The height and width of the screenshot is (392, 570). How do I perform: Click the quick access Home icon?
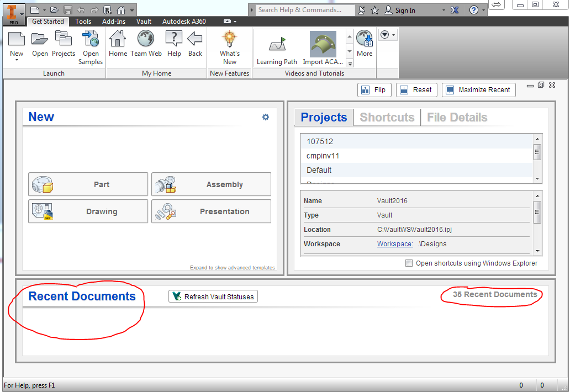tap(121, 10)
